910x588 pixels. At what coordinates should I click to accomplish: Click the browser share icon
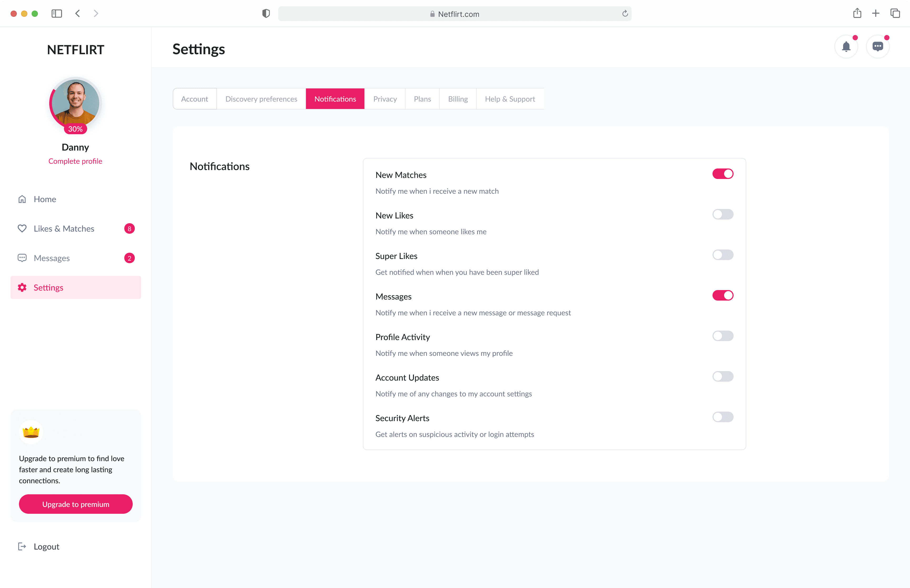tap(857, 13)
